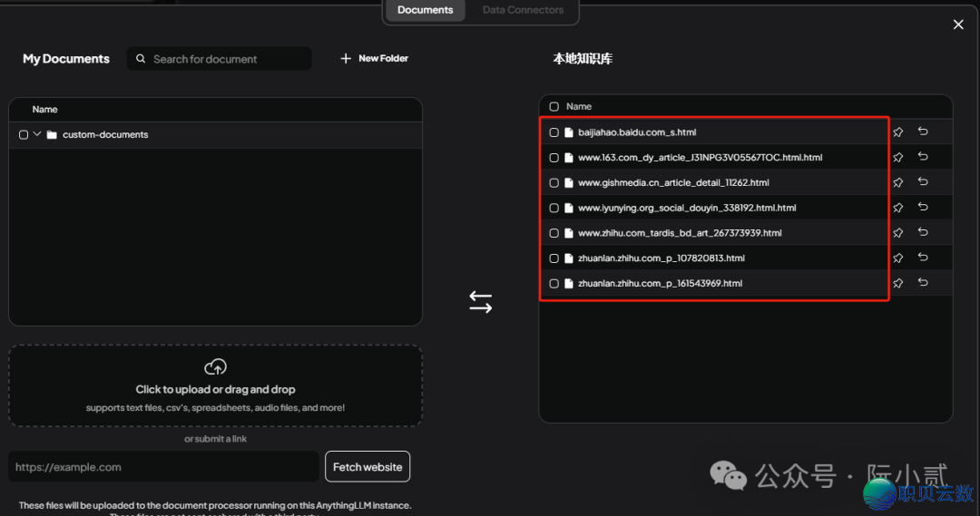The image size is (980, 516).
Task: Create a New Folder
Action: (x=374, y=59)
